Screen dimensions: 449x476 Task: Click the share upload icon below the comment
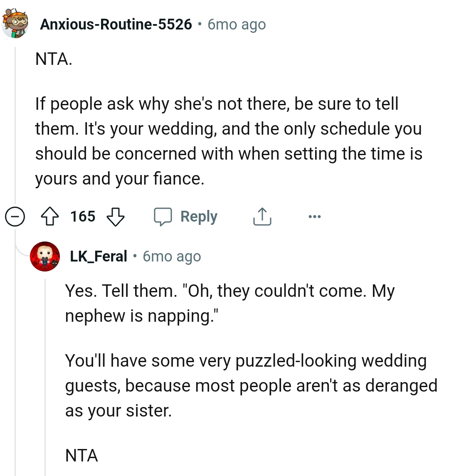pyautogui.click(x=262, y=216)
